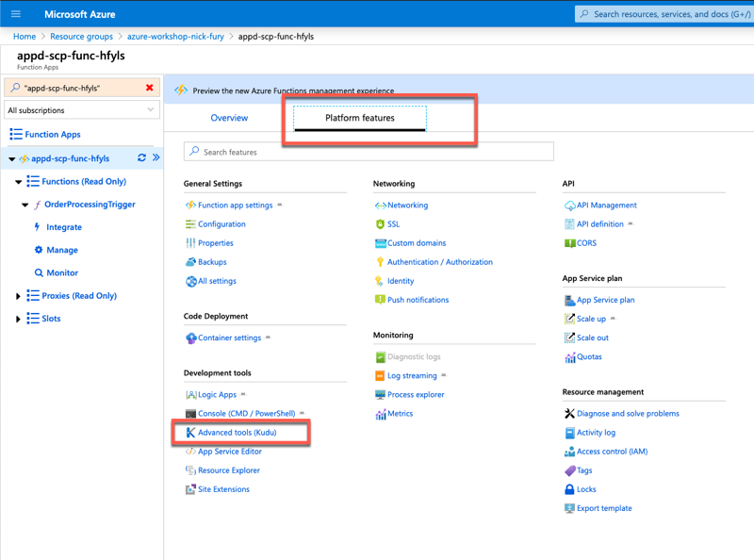Go to Resource groups in breadcrumb
The image size is (754, 560).
[81, 37]
